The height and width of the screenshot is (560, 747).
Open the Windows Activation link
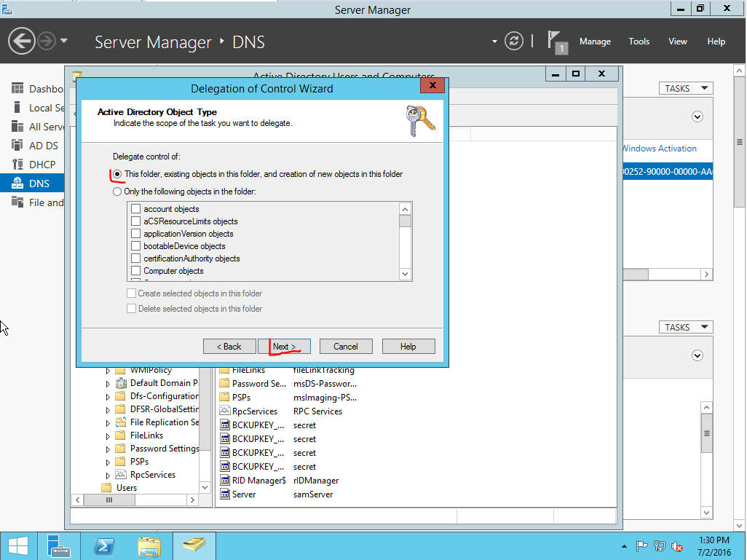click(x=660, y=149)
